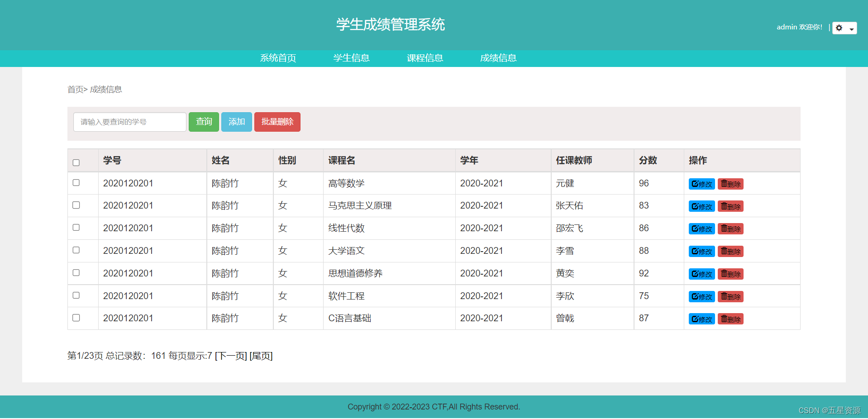This screenshot has width=868, height=419.
Task: Delete the 软件工程 grade record
Action: (x=730, y=297)
